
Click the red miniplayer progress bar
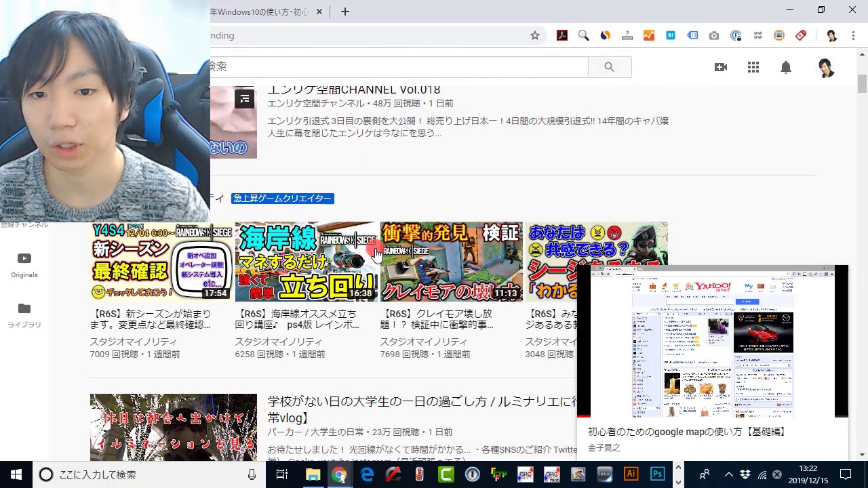pyautogui.click(x=584, y=416)
